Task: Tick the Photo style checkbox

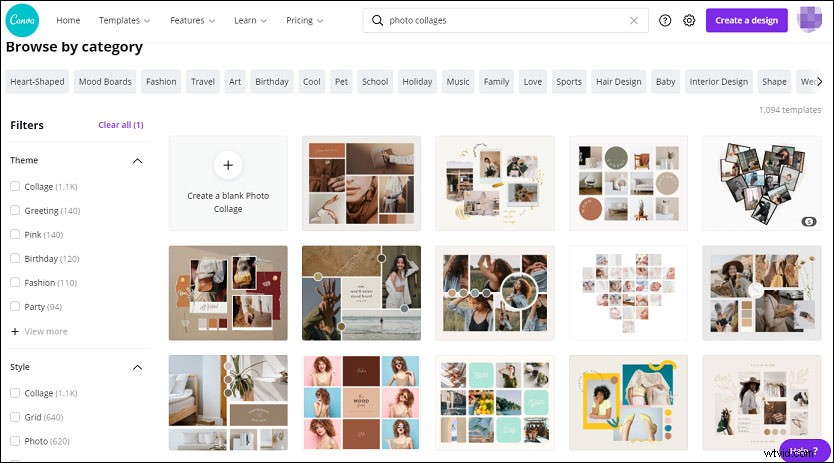Action: [15, 441]
